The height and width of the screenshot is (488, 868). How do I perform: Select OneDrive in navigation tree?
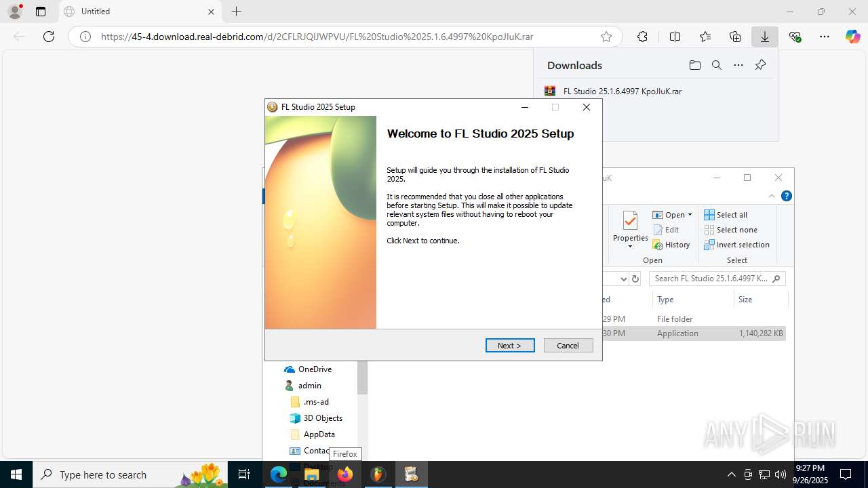coord(315,369)
